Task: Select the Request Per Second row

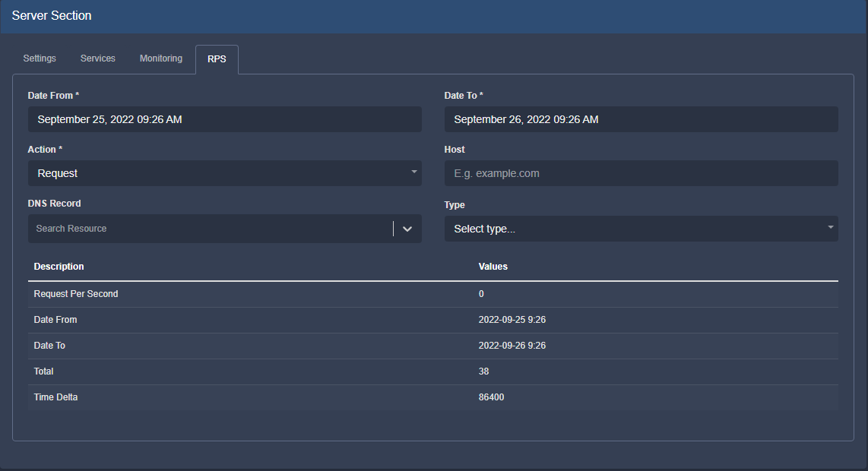Action: coord(76,294)
